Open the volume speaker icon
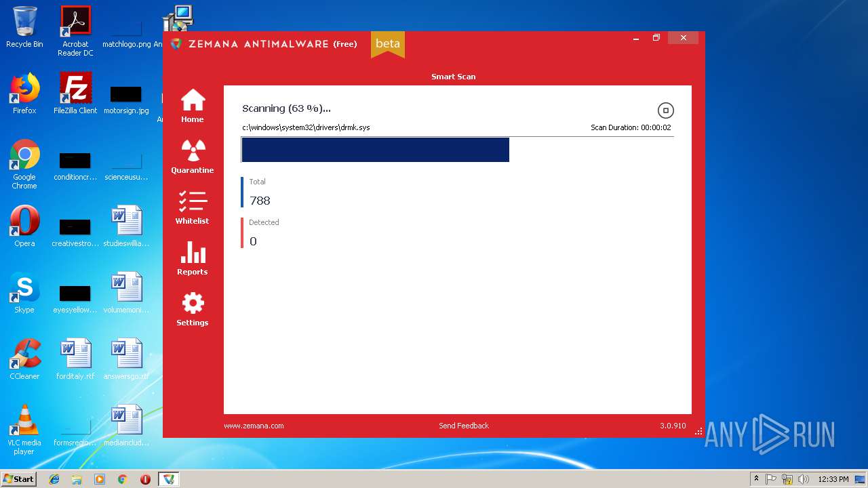The image size is (868, 488). pyautogui.click(x=804, y=479)
